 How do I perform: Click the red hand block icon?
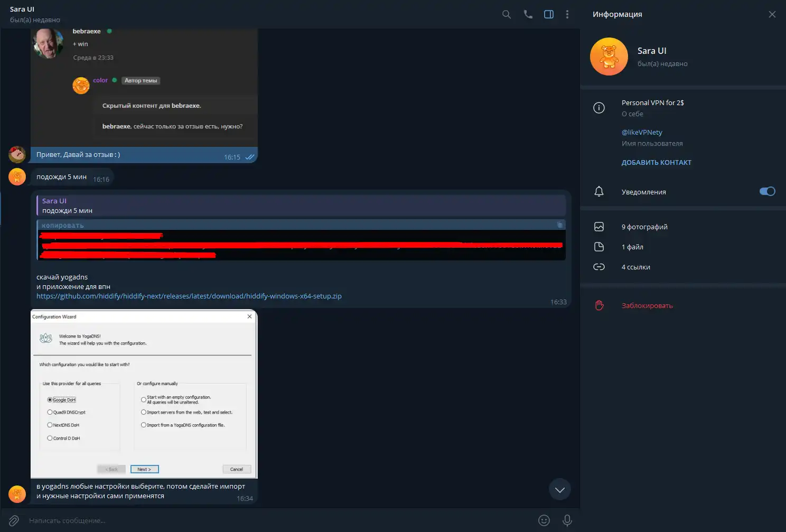coord(599,305)
